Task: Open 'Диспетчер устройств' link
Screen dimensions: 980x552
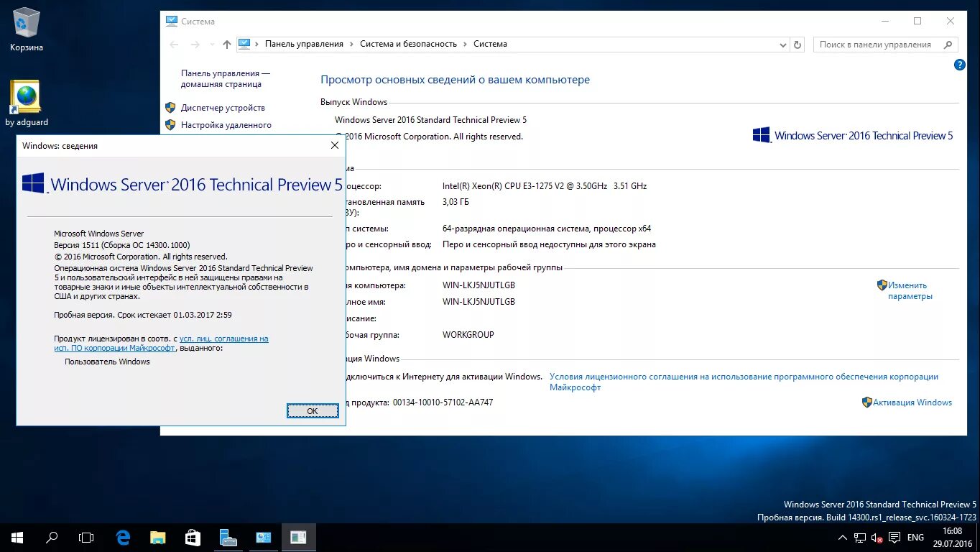Action: 223,108
